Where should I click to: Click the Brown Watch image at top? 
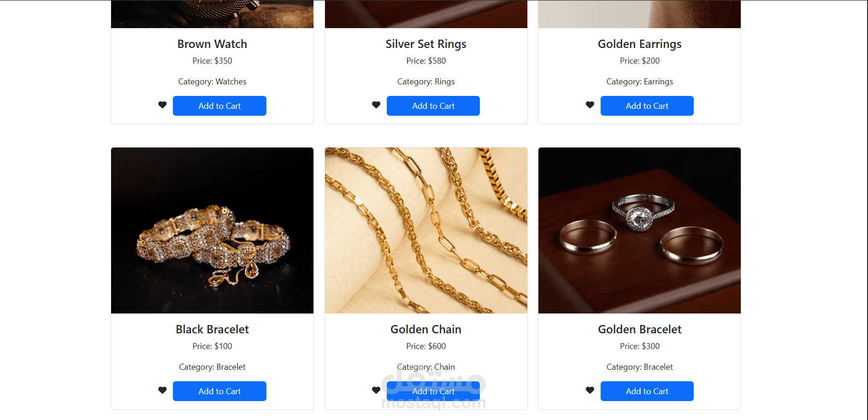(212, 14)
